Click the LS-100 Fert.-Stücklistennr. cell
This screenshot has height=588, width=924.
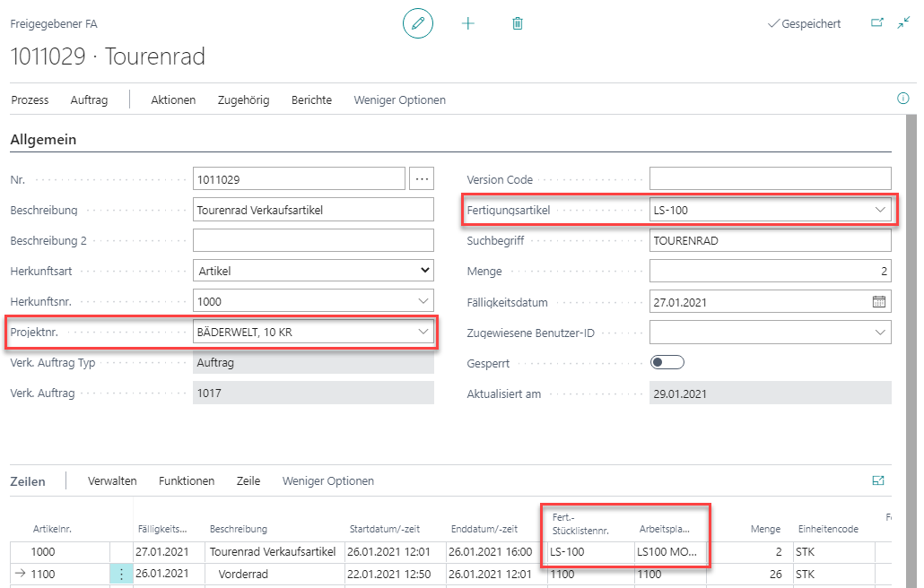click(x=590, y=552)
